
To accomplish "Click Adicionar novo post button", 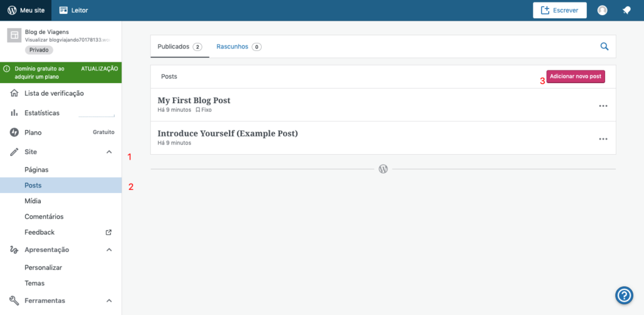I will tap(575, 77).
